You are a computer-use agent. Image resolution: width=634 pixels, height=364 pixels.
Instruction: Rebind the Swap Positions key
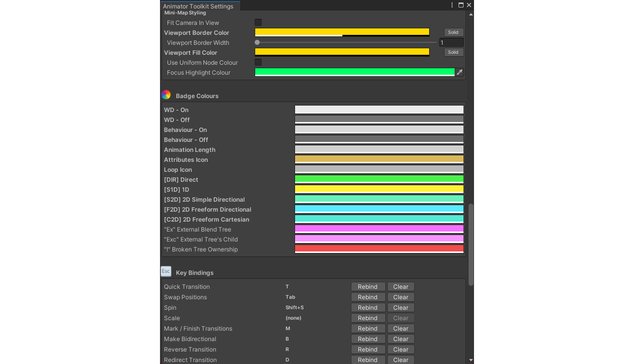(x=368, y=297)
